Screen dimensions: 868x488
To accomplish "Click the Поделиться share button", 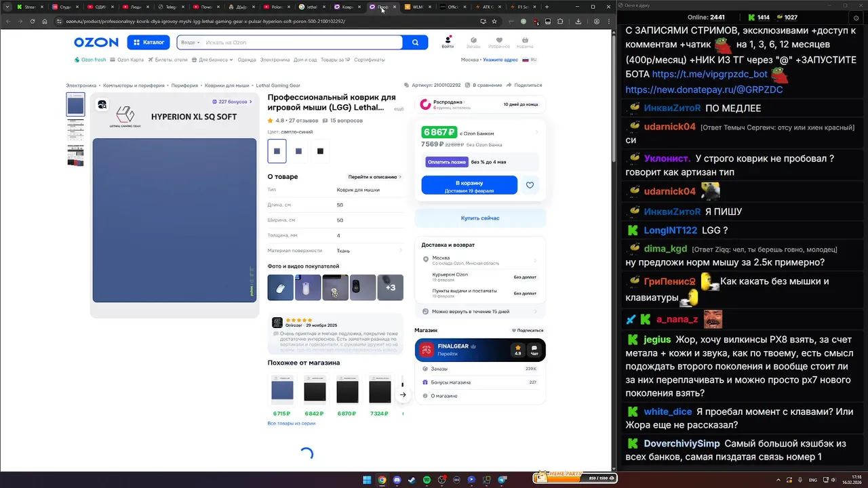I will (x=524, y=85).
